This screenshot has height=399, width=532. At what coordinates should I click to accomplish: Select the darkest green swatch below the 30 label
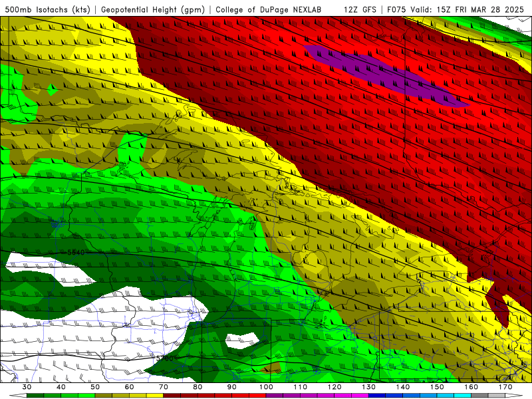click(x=35, y=396)
